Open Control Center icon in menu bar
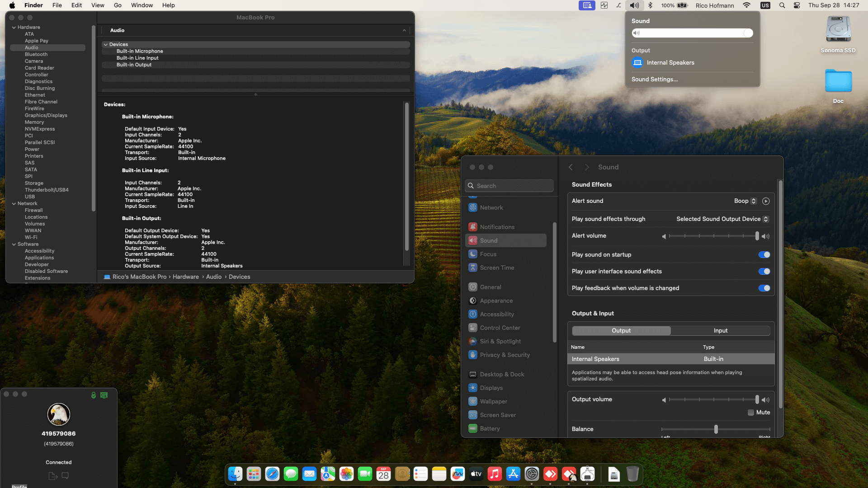Screen dimensions: 868x488 797,5
